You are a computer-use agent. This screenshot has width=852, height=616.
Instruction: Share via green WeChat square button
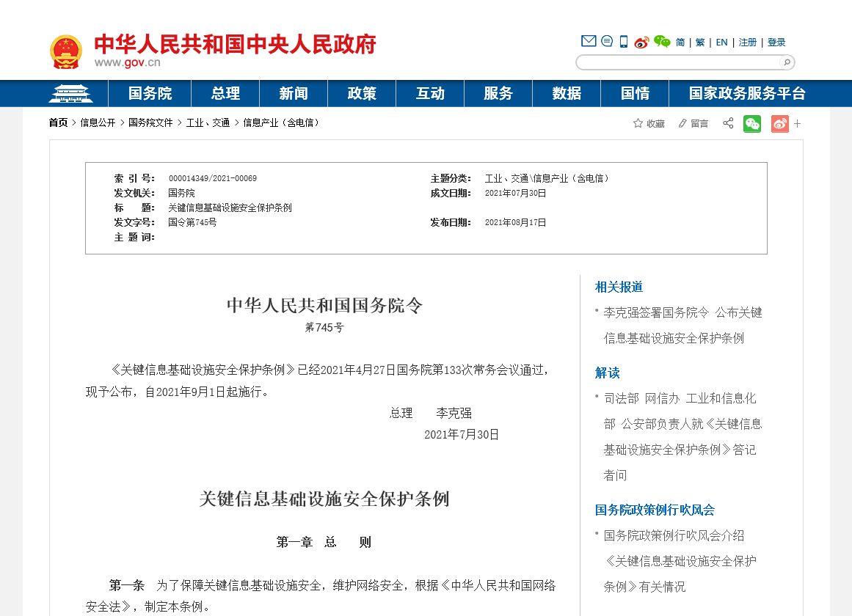(752, 123)
